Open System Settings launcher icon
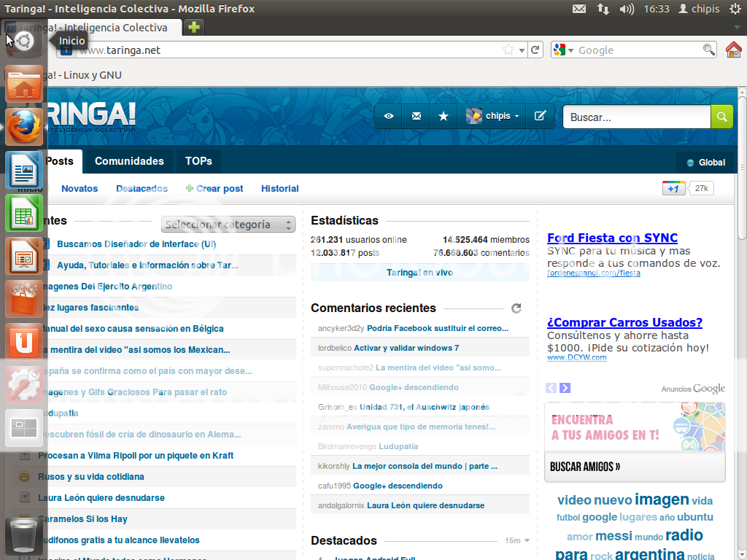This screenshot has height=560, width=747. click(24, 385)
